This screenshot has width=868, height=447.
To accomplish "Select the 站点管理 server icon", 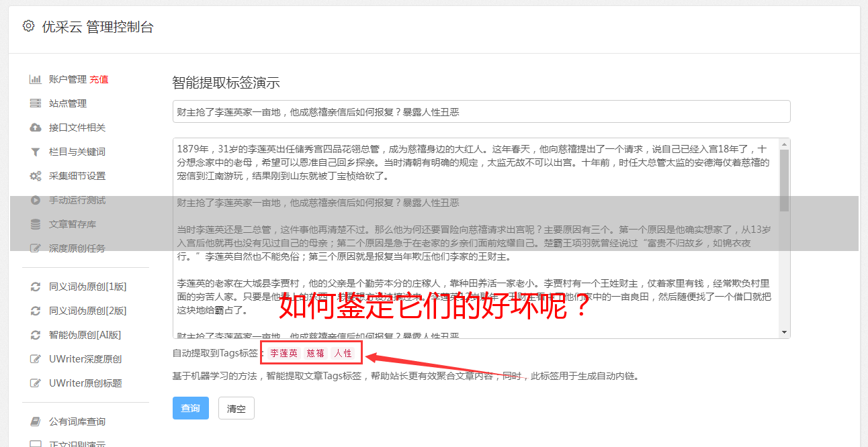I will (x=36, y=103).
